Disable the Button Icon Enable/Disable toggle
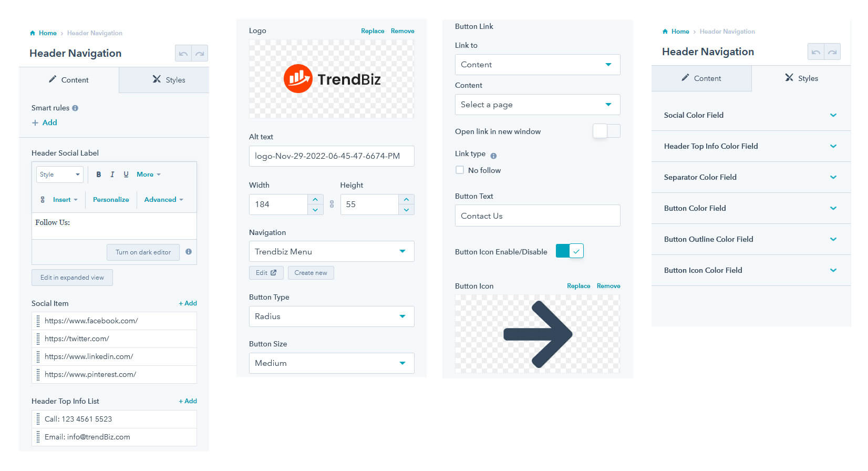The image size is (868, 471). pyautogui.click(x=570, y=251)
